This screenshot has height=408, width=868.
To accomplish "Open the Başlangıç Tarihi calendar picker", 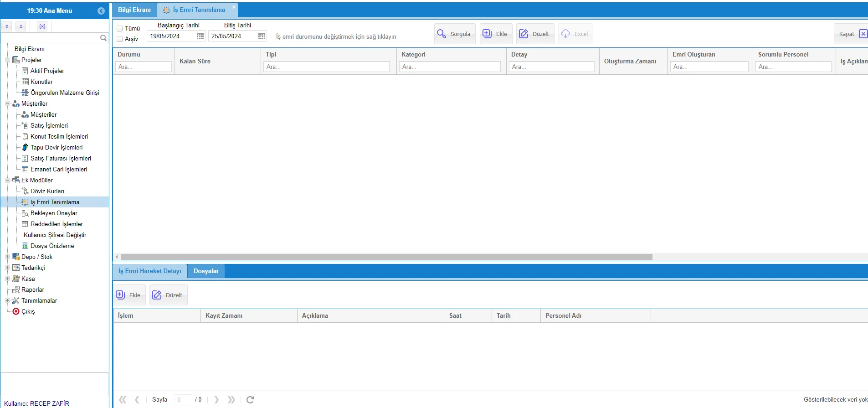I will click(200, 36).
